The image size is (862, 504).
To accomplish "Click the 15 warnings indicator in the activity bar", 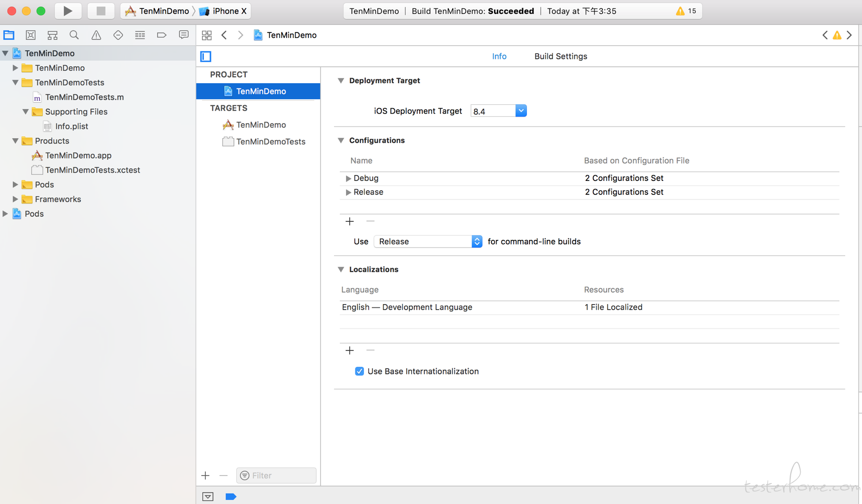I will (x=686, y=11).
